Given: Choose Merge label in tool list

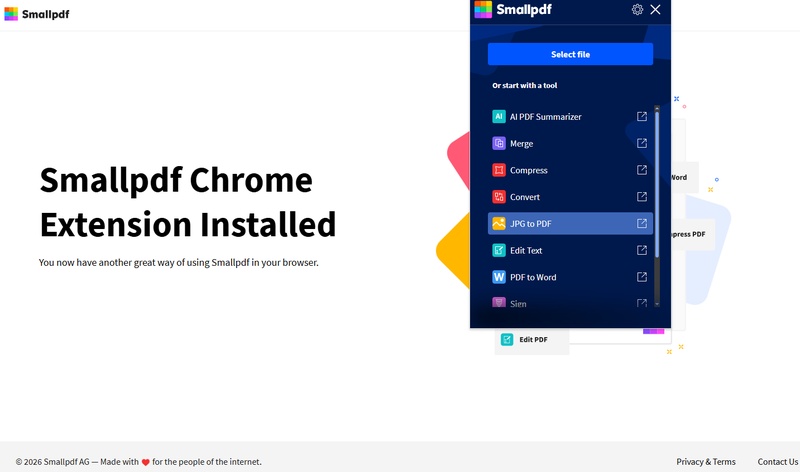Looking at the screenshot, I should [521, 144].
